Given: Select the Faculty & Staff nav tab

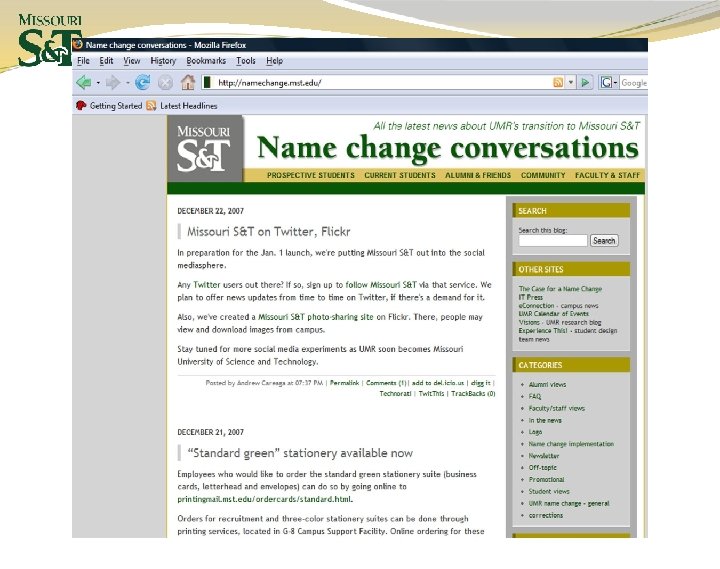Looking at the screenshot, I should click(608, 175).
